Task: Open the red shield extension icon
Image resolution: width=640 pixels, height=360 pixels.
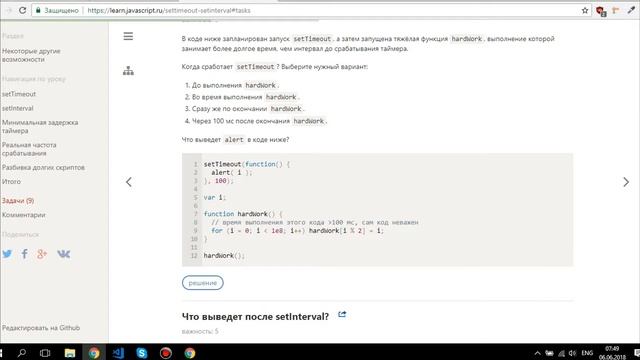Action: click(601, 11)
